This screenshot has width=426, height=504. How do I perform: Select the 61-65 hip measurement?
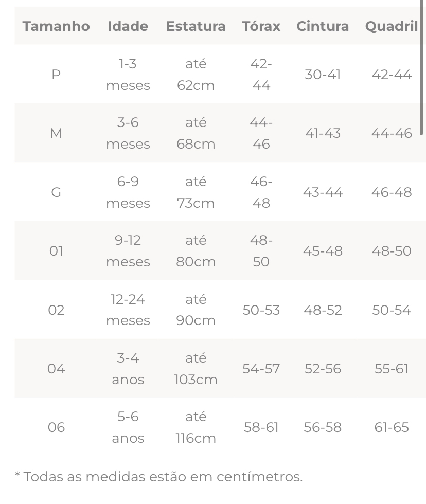click(392, 427)
